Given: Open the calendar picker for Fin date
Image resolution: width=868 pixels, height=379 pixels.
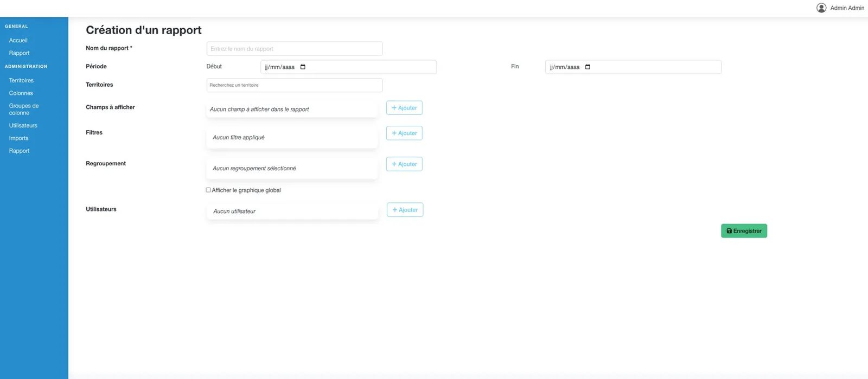Looking at the screenshot, I should point(588,67).
